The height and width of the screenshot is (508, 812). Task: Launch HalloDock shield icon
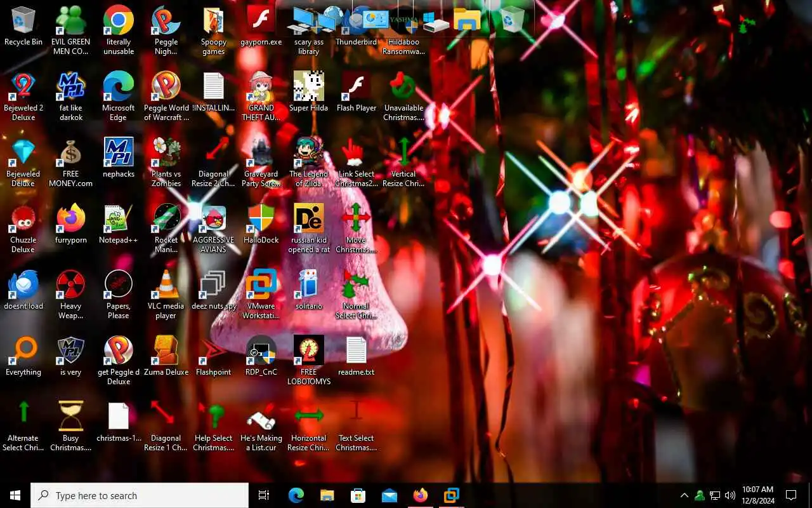pyautogui.click(x=261, y=225)
